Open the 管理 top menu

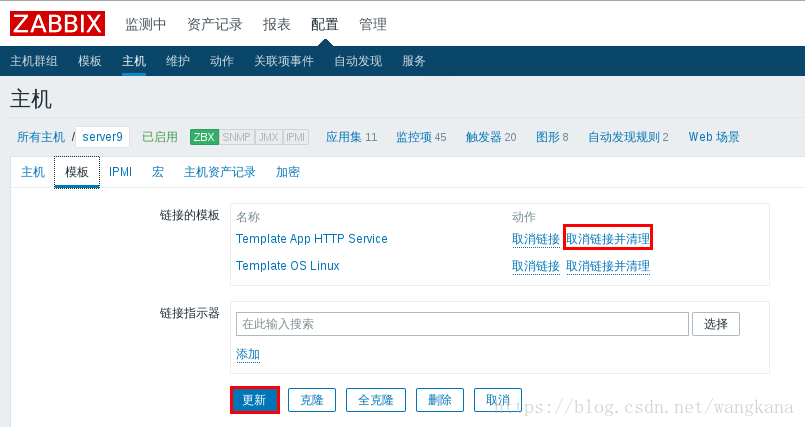[373, 24]
